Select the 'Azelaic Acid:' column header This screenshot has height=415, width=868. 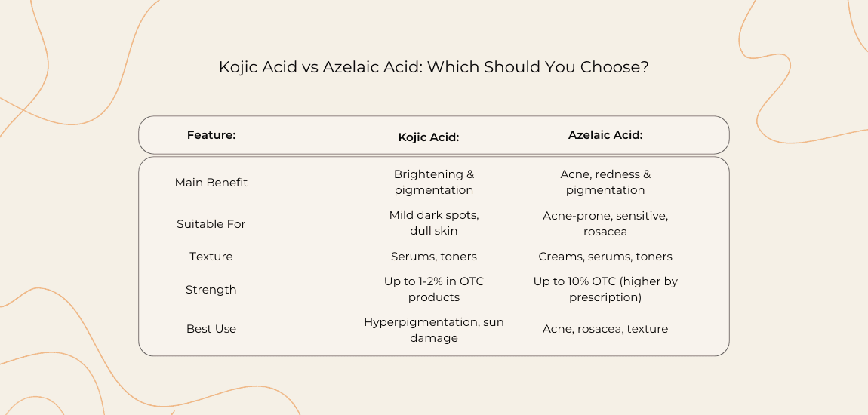(605, 135)
